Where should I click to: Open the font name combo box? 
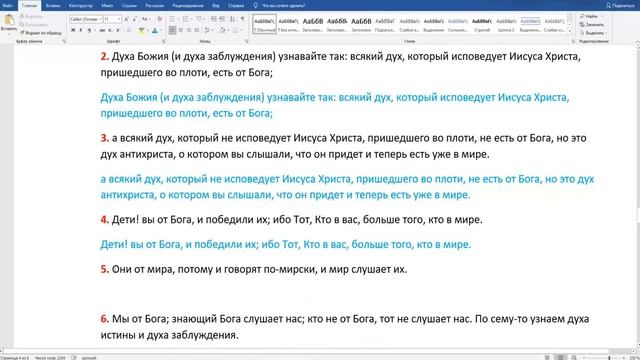point(85,19)
